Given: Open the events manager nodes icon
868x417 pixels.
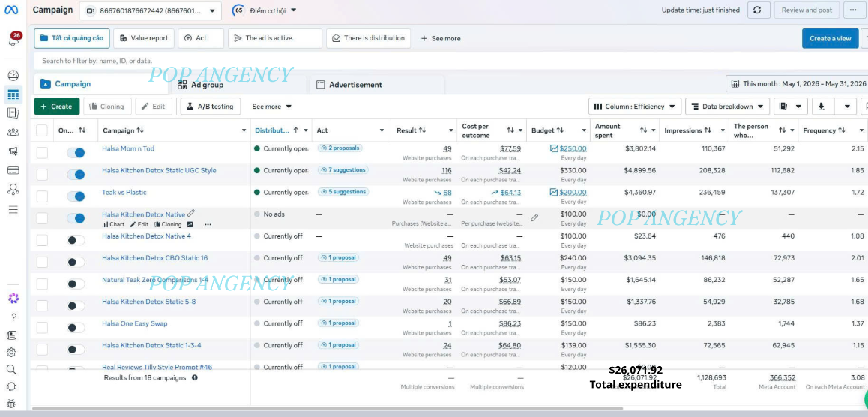Looking at the screenshot, I should click(13, 190).
